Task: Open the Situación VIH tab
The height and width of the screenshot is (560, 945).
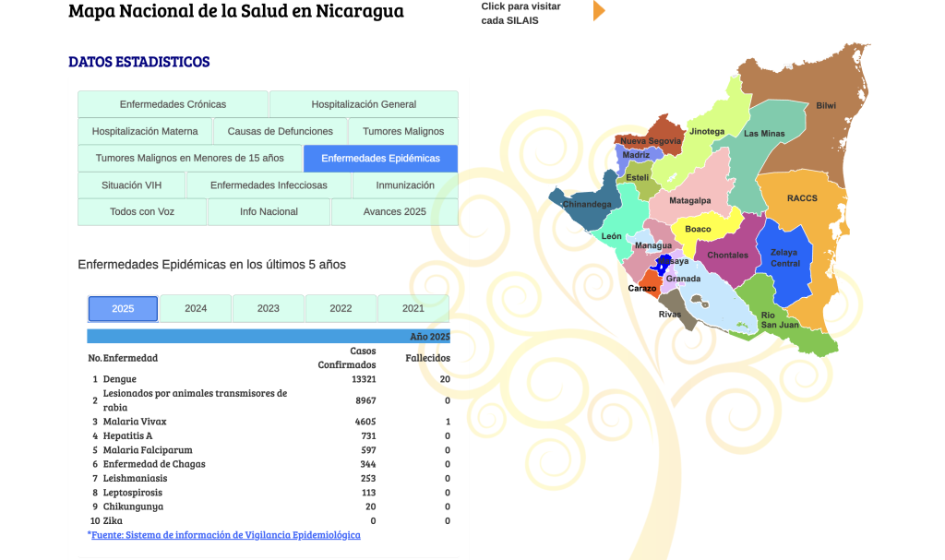Action: coord(131,185)
